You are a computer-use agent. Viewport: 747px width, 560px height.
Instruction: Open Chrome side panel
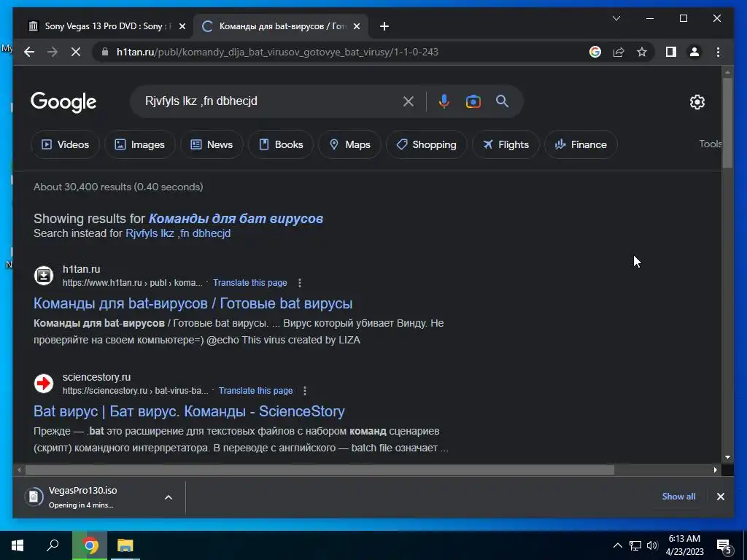tap(671, 52)
